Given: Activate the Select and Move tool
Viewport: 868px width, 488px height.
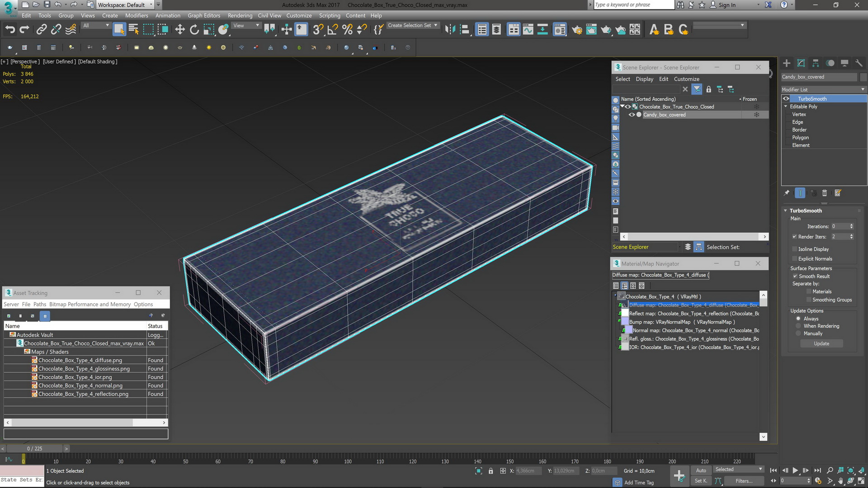Looking at the screenshot, I should [180, 30].
